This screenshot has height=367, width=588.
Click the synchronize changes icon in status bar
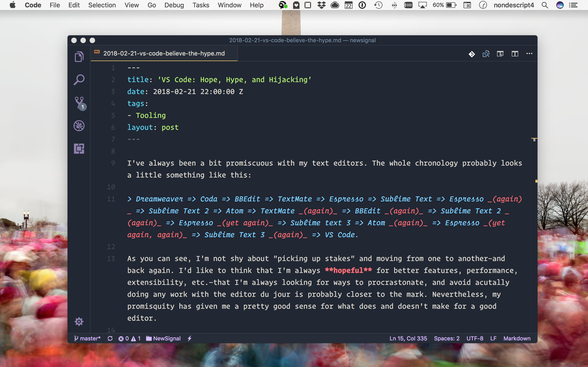point(110,338)
